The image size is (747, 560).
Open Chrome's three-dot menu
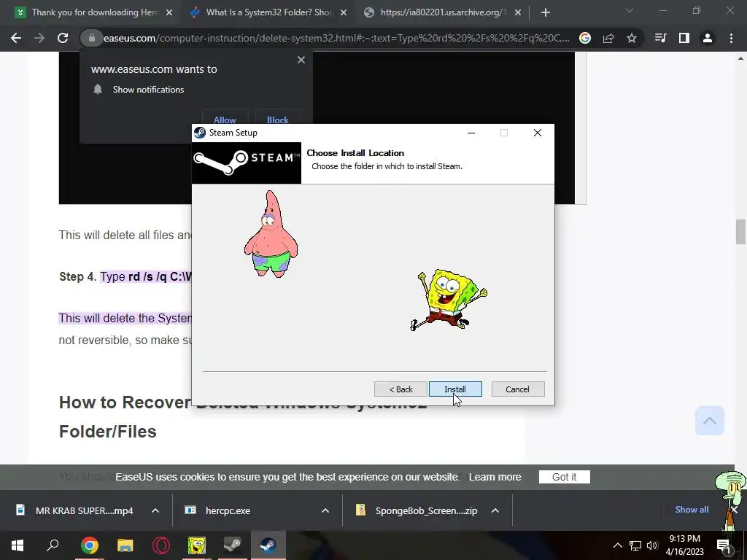click(731, 38)
